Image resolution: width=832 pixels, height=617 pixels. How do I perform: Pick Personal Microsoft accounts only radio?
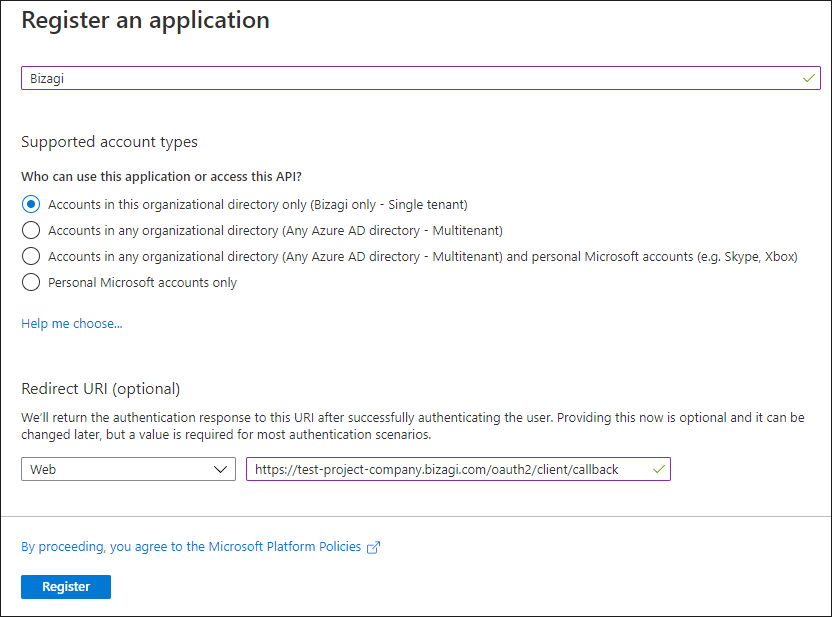point(31,282)
